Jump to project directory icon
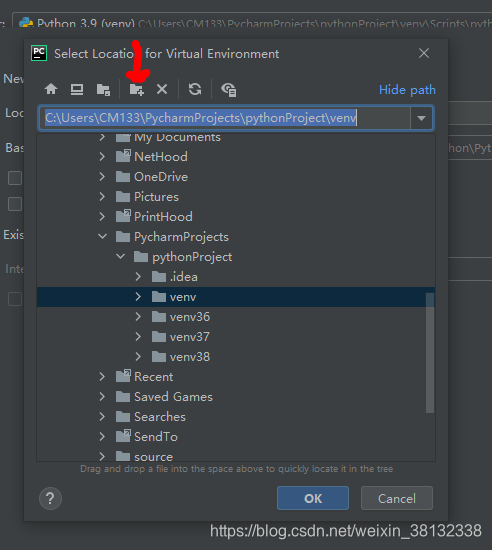The height and width of the screenshot is (550, 492). (x=103, y=89)
